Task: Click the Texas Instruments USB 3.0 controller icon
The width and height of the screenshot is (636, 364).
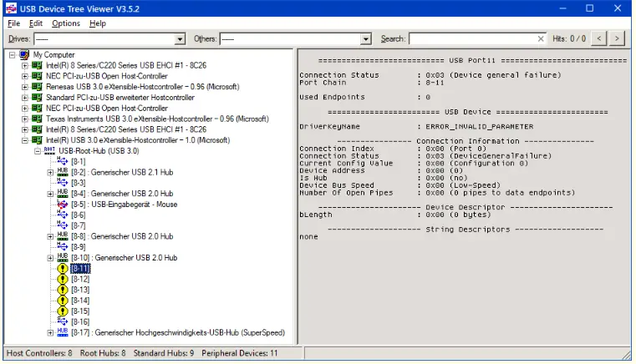Action: 37,119
